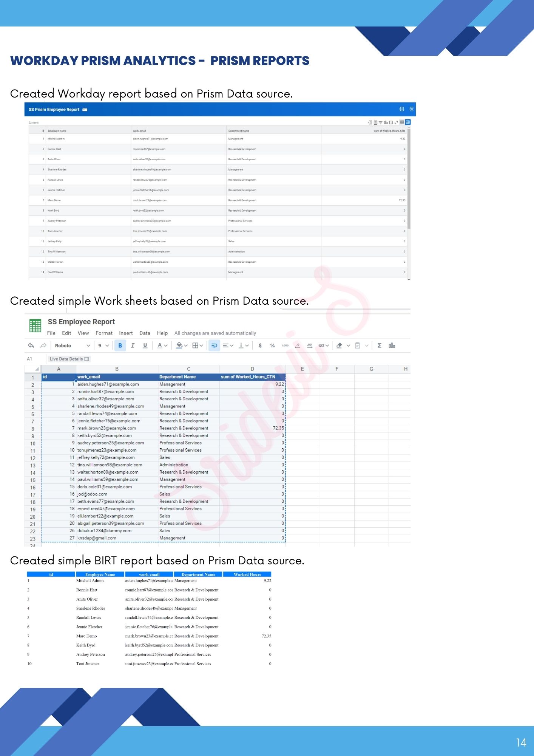Click Mitchell Admin in Prism report grid
This screenshot has height=756, width=534.
56,139
